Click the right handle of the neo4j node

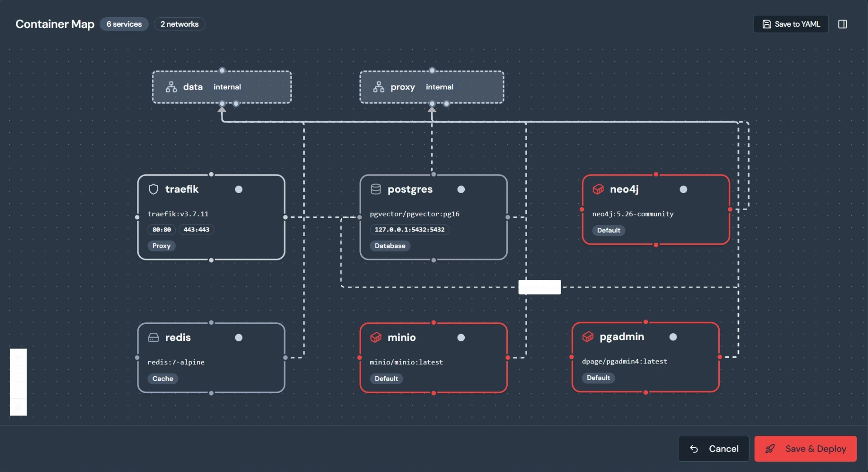pyautogui.click(x=730, y=209)
